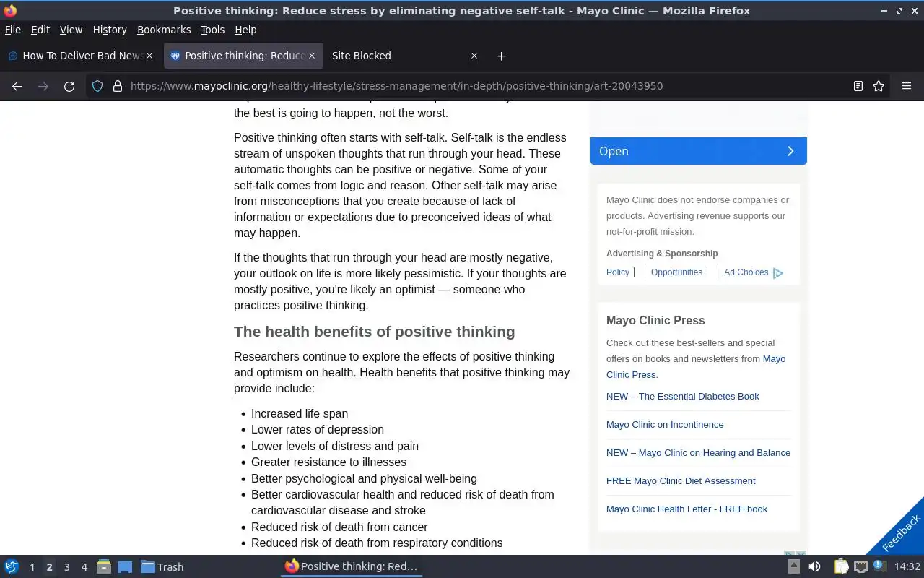Open Mayo Clinic on Incontinence link
The image size is (924, 578).
coord(665,424)
